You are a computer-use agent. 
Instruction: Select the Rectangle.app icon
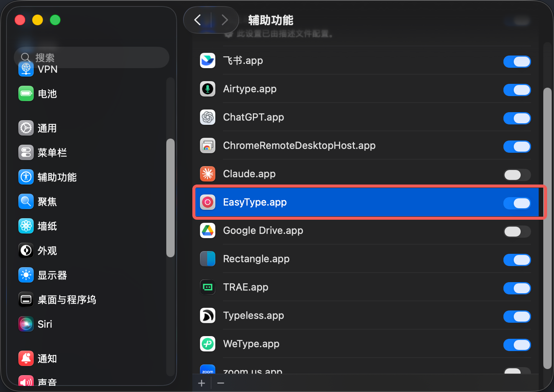pos(207,258)
